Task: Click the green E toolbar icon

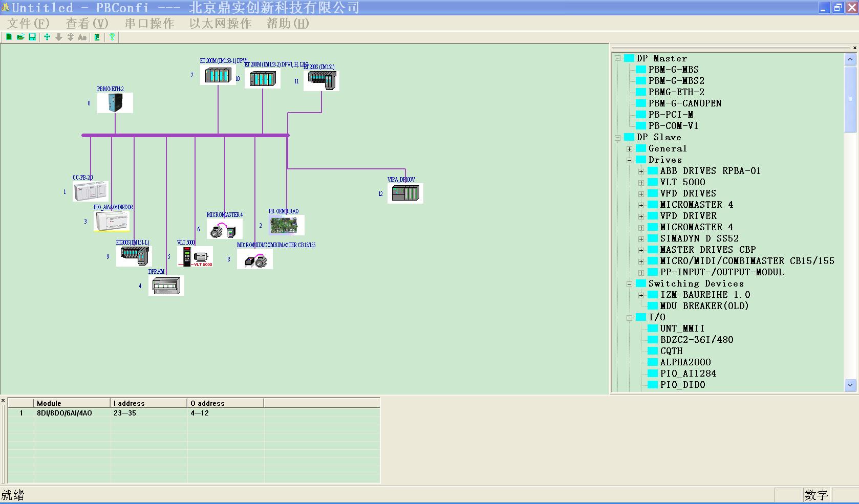Action: click(x=97, y=37)
